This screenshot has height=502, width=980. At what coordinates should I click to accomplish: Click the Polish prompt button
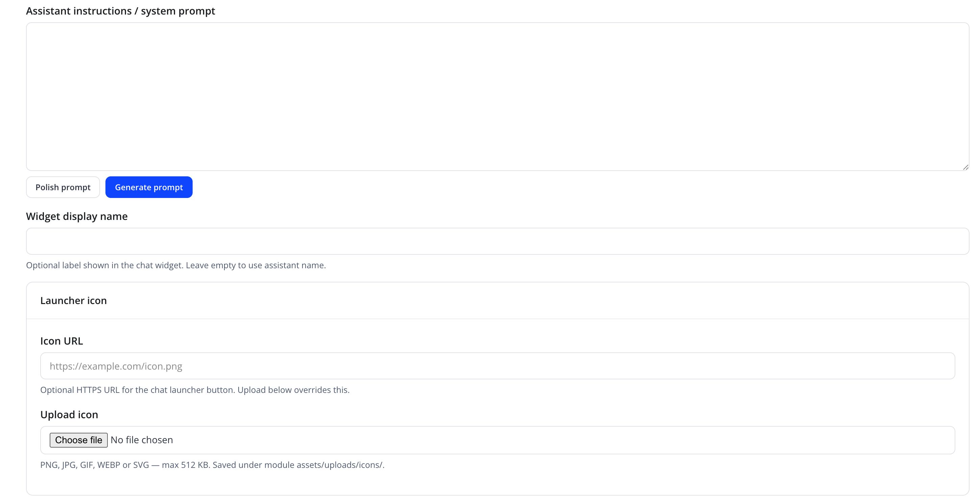tap(63, 187)
